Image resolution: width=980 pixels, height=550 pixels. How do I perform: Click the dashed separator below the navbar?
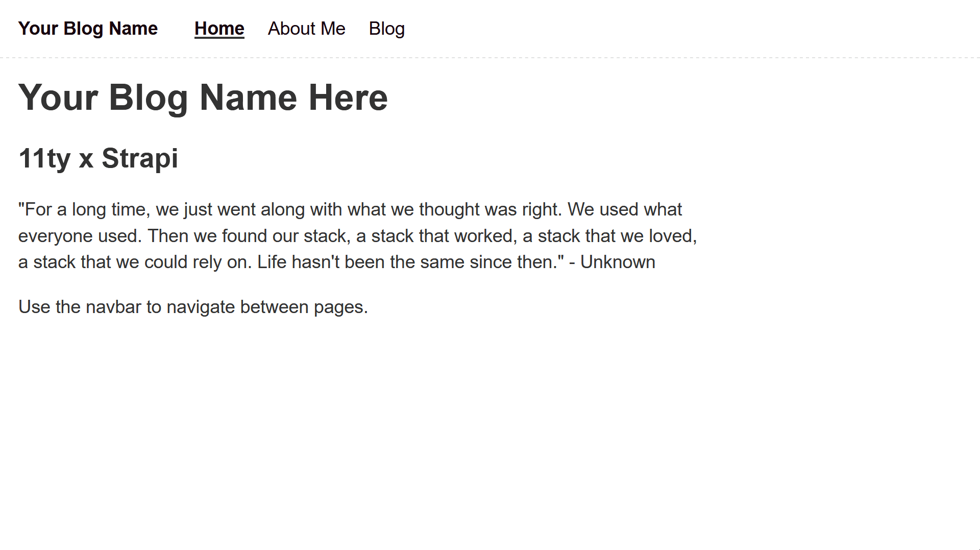coord(490,58)
